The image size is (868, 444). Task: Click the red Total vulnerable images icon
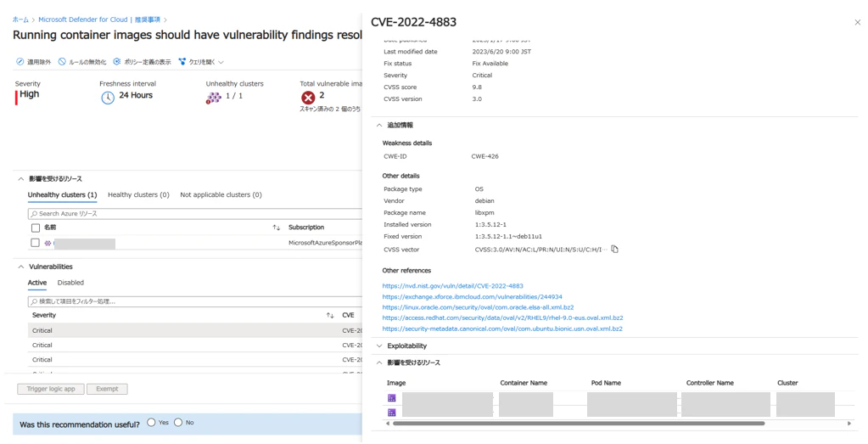click(x=308, y=98)
